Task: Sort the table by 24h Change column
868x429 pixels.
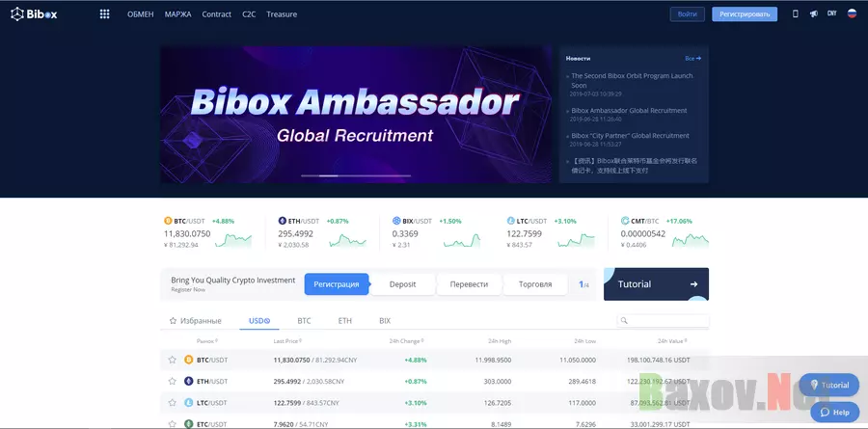Action: coord(407,341)
